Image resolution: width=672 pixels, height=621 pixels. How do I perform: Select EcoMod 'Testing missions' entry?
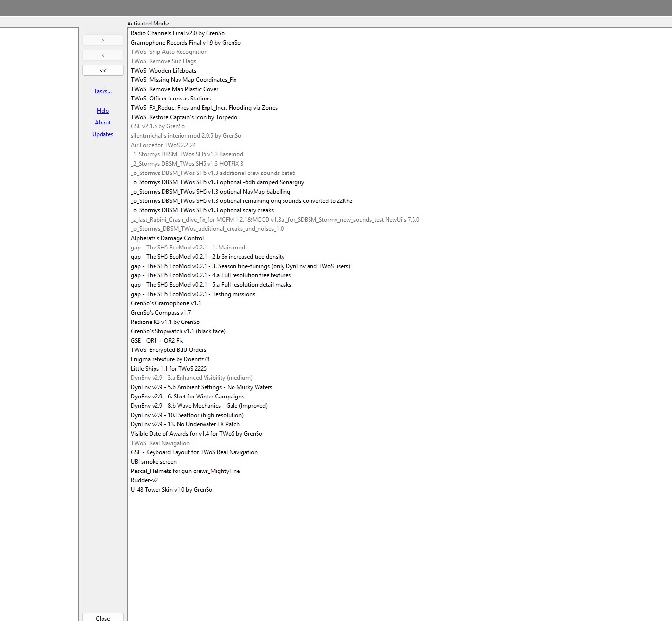[x=193, y=294]
